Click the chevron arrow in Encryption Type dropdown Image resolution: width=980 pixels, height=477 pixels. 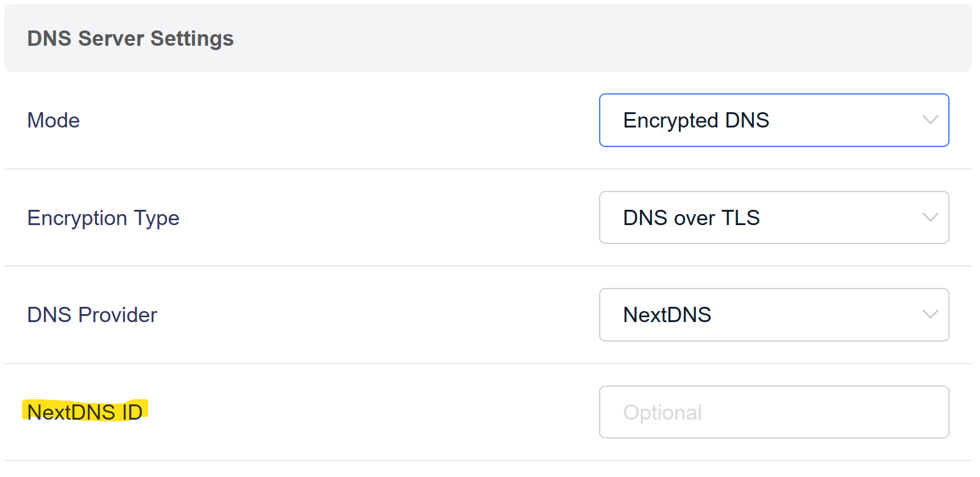point(930,218)
